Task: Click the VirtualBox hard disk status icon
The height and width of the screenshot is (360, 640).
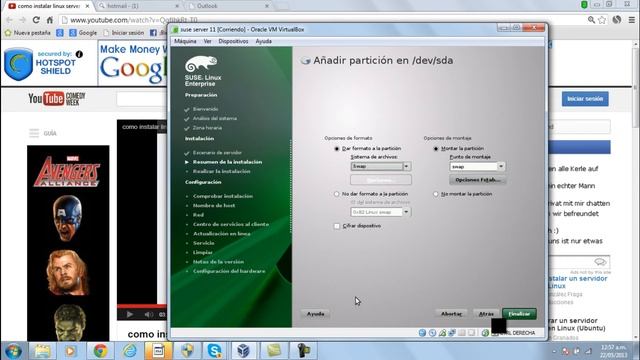Action: tap(422, 333)
